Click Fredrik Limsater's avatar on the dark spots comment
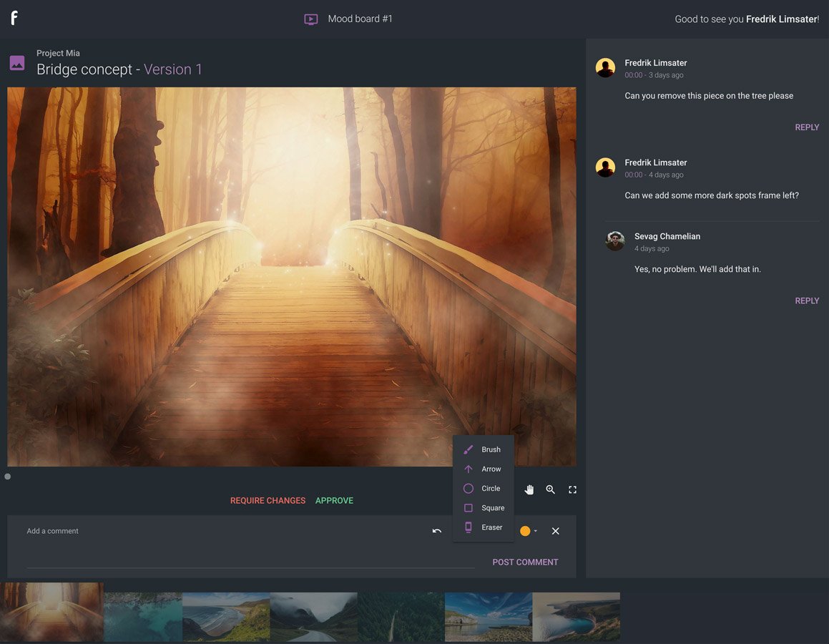The image size is (829, 644). pyautogui.click(x=605, y=167)
